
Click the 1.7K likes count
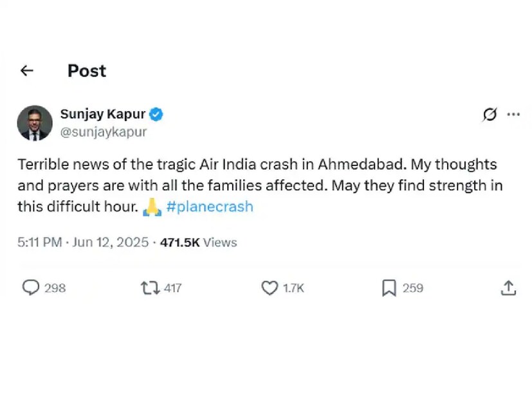(293, 288)
